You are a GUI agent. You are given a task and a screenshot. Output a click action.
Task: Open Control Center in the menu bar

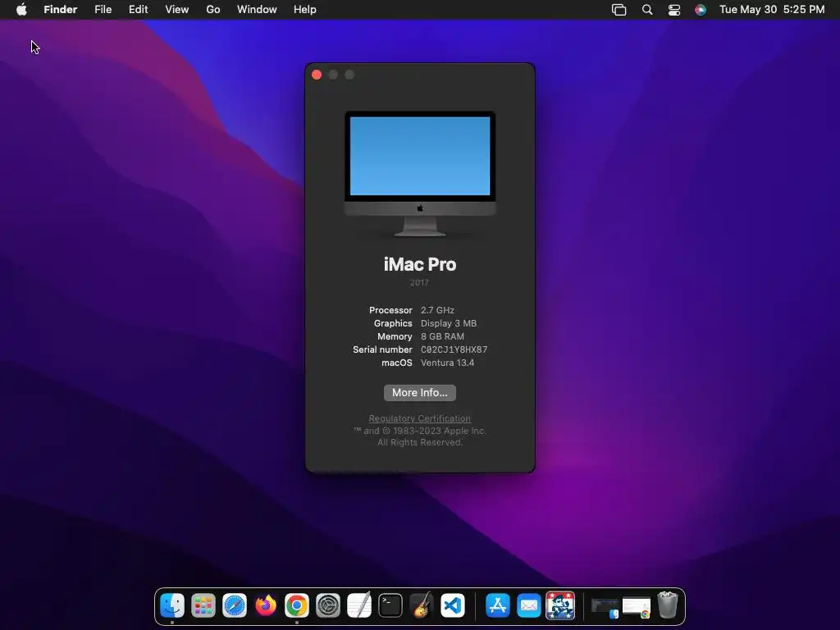674,10
